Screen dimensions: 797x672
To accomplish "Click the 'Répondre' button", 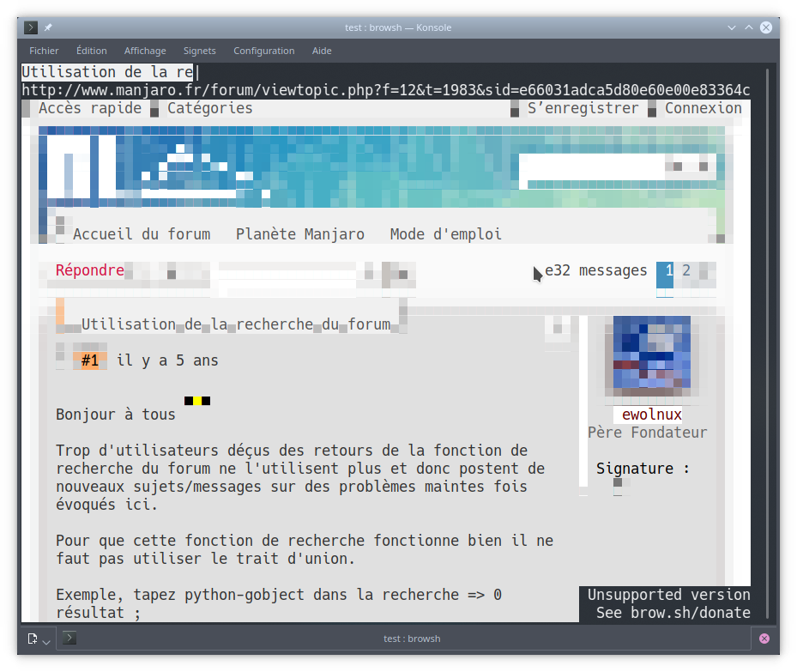I will click(90, 270).
